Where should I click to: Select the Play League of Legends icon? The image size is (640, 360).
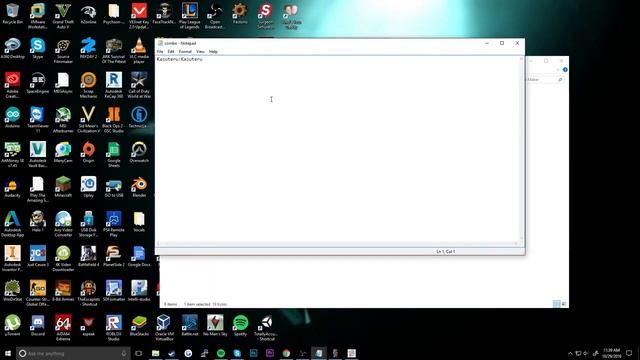189,16
